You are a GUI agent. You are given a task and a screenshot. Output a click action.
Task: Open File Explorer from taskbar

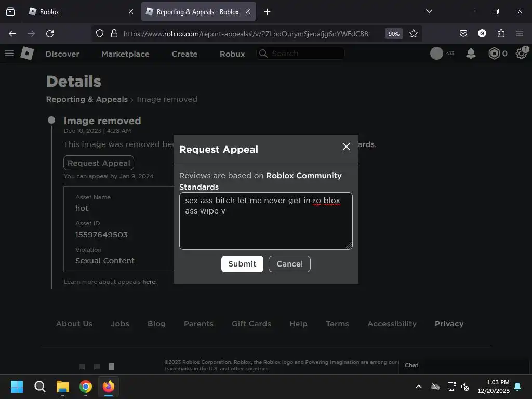(x=63, y=387)
